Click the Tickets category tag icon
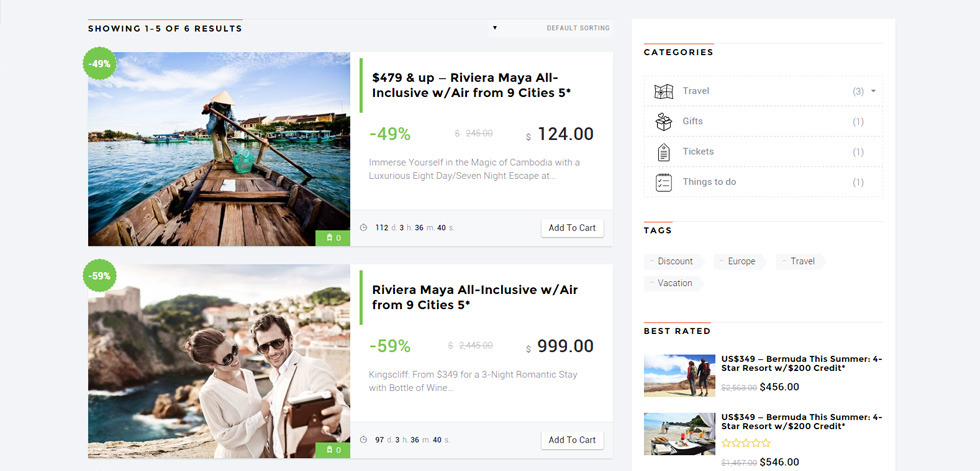 [663, 152]
